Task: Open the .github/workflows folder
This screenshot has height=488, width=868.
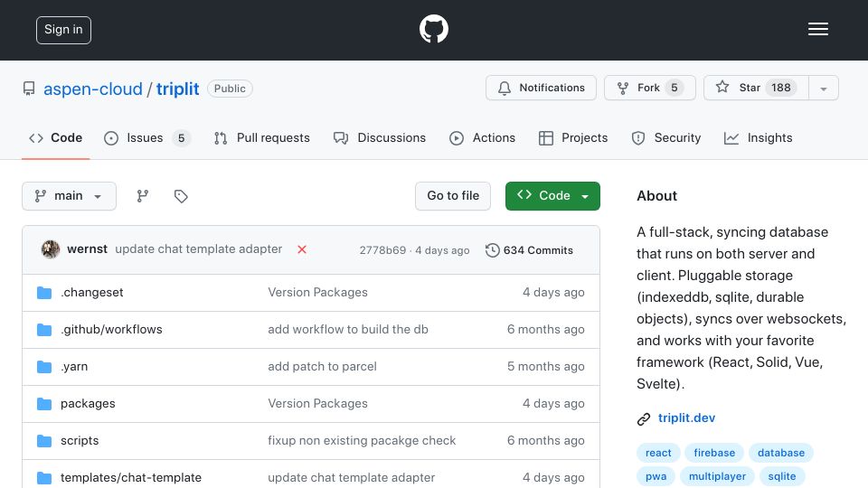Action: pos(111,329)
